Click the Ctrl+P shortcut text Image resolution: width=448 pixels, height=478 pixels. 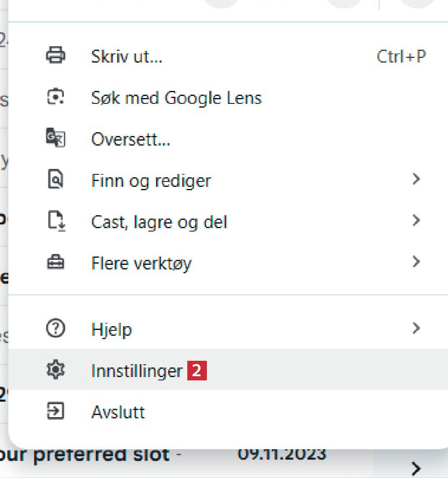pos(401,56)
